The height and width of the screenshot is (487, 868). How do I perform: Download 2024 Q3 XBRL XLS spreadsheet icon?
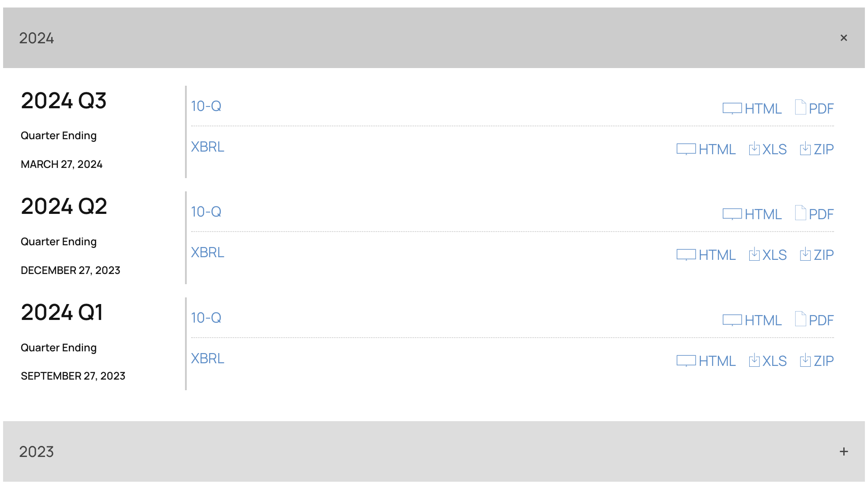click(x=754, y=149)
